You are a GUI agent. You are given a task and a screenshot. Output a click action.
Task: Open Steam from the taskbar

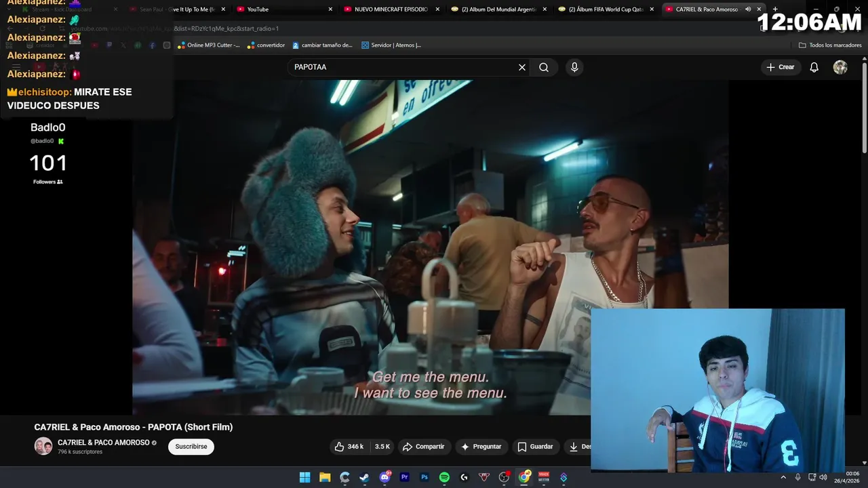tap(365, 477)
